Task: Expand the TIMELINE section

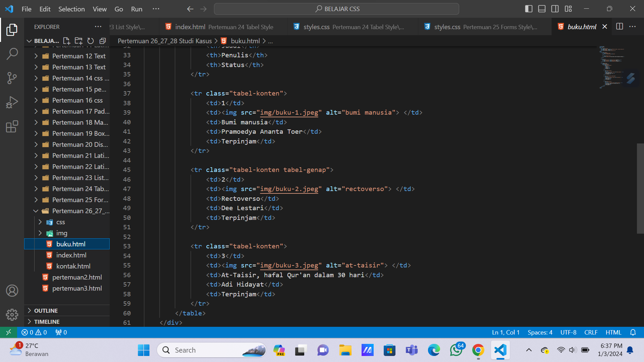Action: 47,322
